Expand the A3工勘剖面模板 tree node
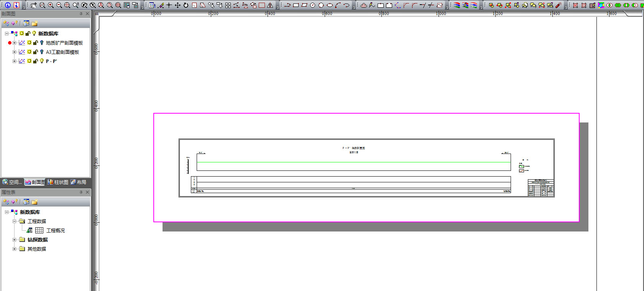This screenshot has width=644, height=291. pyautogui.click(x=15, y=52)
